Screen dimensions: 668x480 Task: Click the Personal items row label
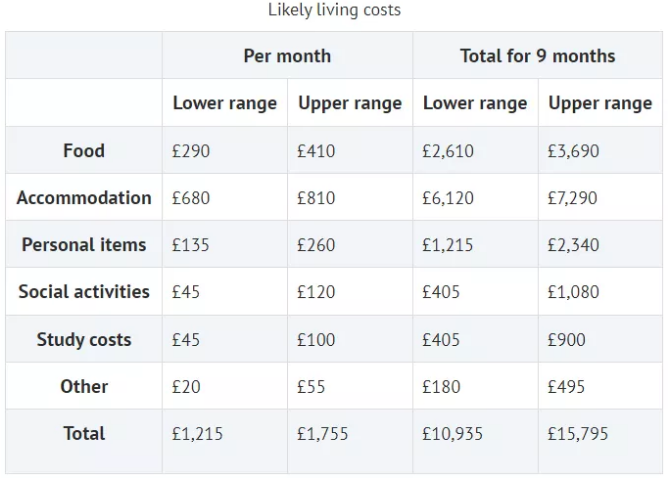tap(84, 245)
